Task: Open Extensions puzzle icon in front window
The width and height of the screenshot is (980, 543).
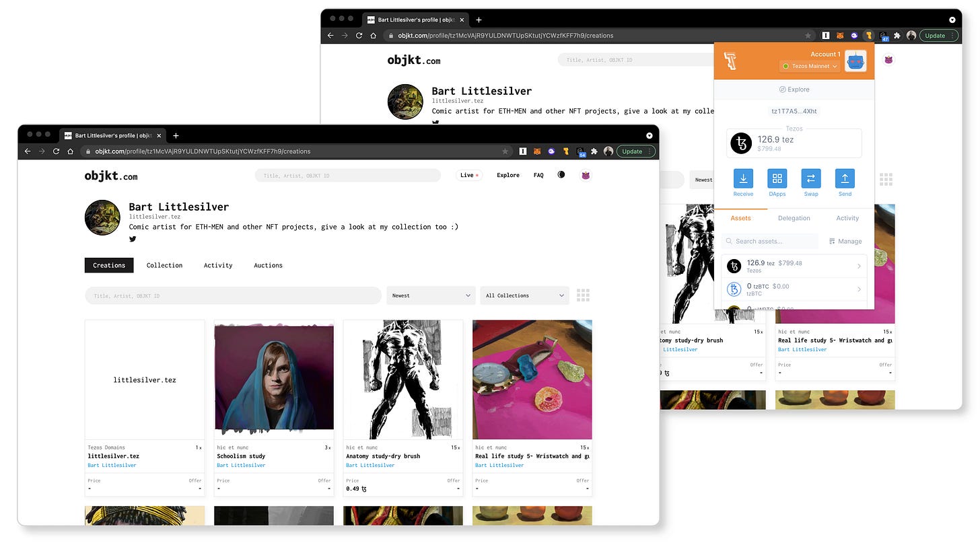Action: [594, 151]
